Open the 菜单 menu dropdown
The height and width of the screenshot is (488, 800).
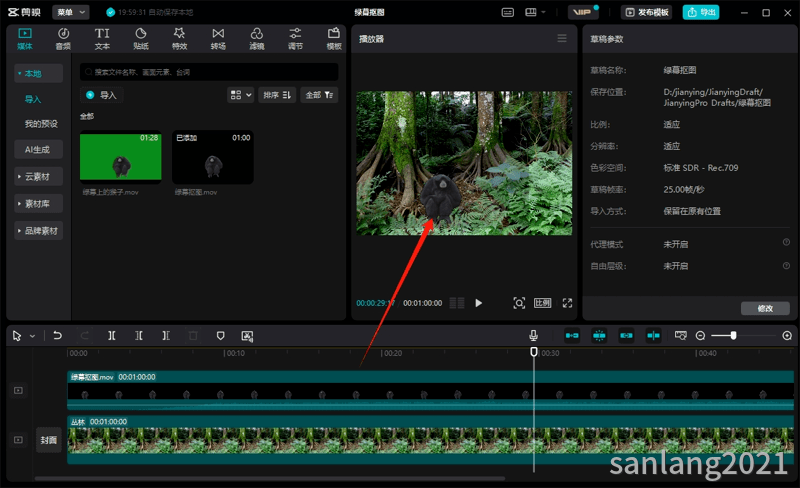[71, 12]
